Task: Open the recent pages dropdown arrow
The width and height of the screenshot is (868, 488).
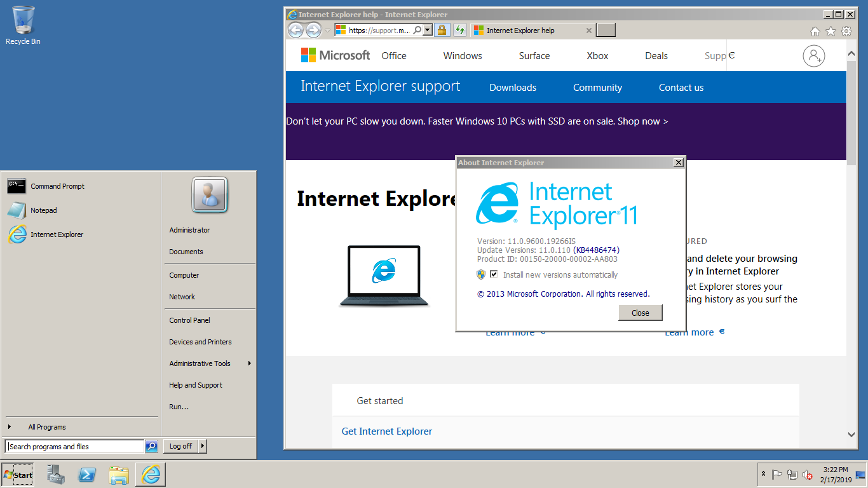Action: [327, 30]
